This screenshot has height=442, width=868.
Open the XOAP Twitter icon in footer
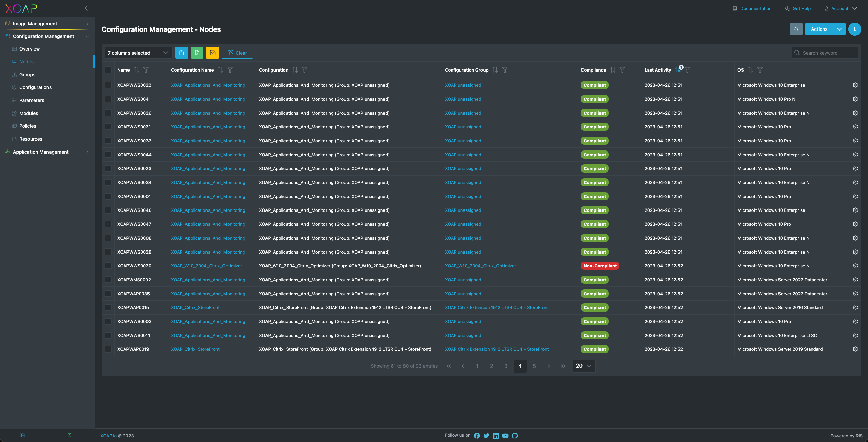click(486, 436)
